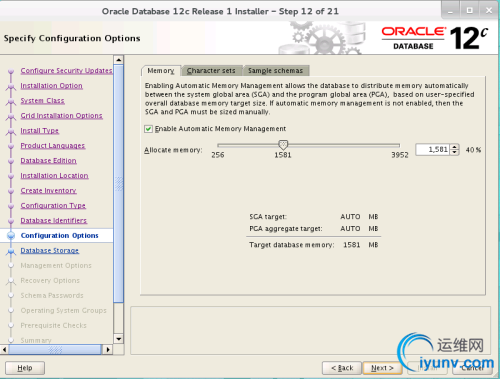The image size is (500, 379).
Task: Click the Back button
Action: pyautogui.click(x=342, y=368)
